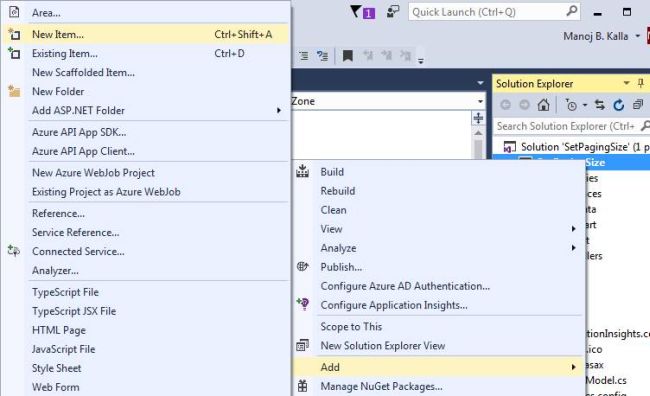Click New Scaffolded Item... entry
The height and width of the screenshot is (396, 650).
145,73
